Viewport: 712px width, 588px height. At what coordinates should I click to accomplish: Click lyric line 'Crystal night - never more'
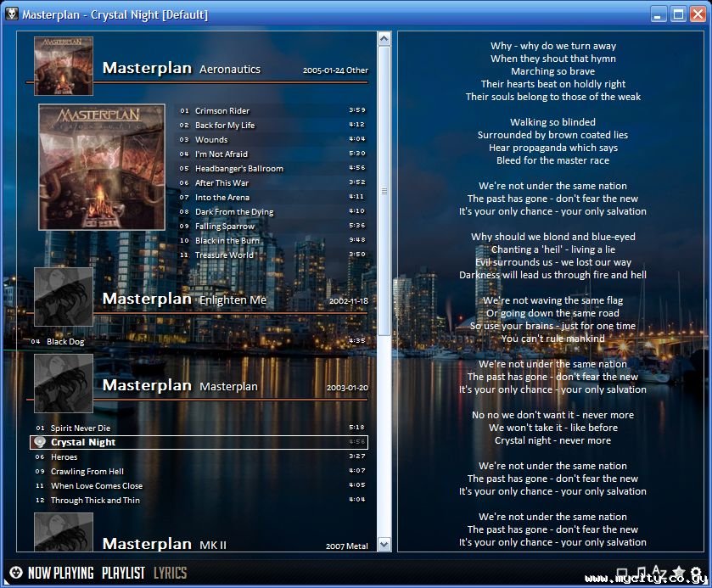coord(552,440)
